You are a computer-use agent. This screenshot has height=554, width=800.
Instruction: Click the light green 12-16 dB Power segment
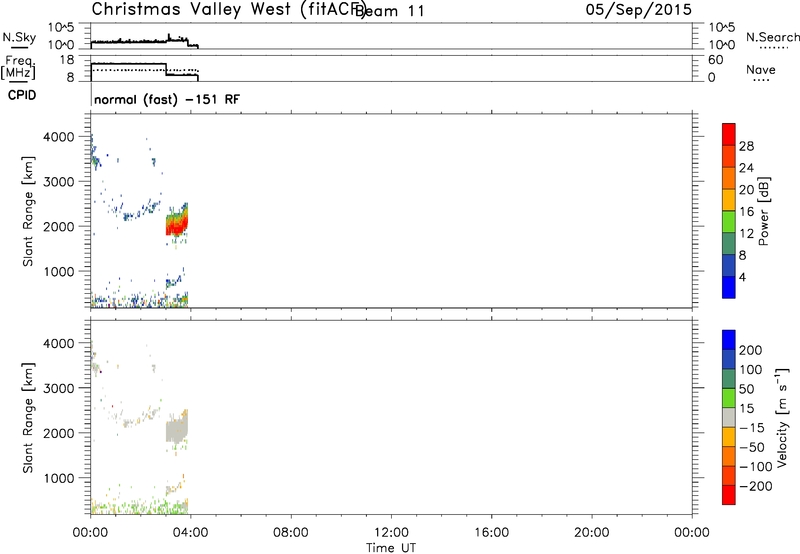click(729, 222)
